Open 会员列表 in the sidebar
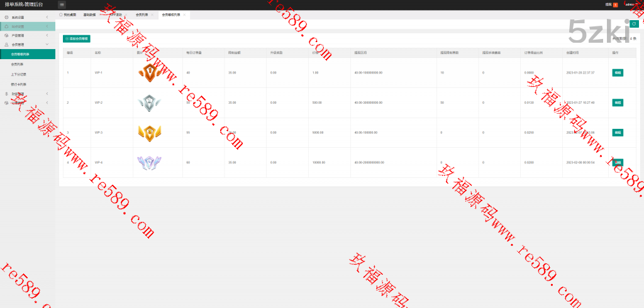Image resolution: width=644 pixels, height=308 pixels. coord(18,64)
